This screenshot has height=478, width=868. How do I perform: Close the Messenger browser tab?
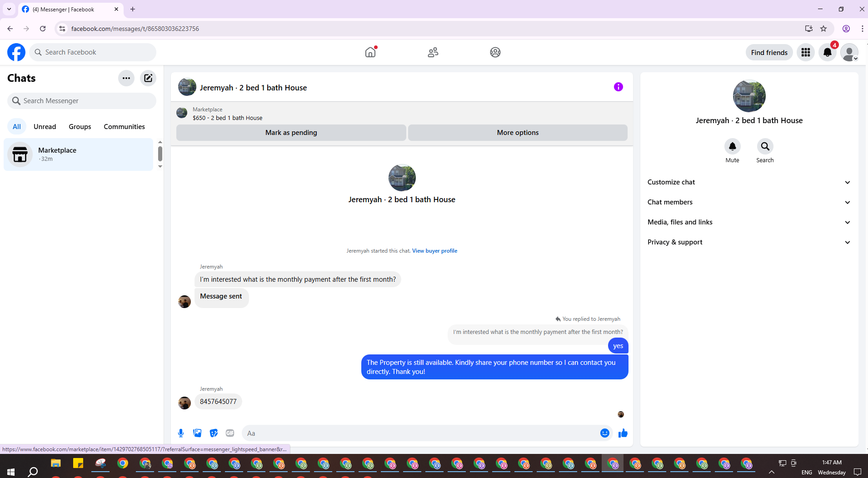point(116,9)
